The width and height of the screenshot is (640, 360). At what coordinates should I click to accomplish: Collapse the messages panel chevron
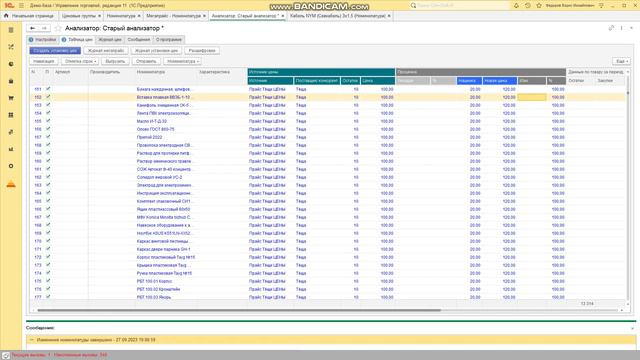click(x=633, y=328)
